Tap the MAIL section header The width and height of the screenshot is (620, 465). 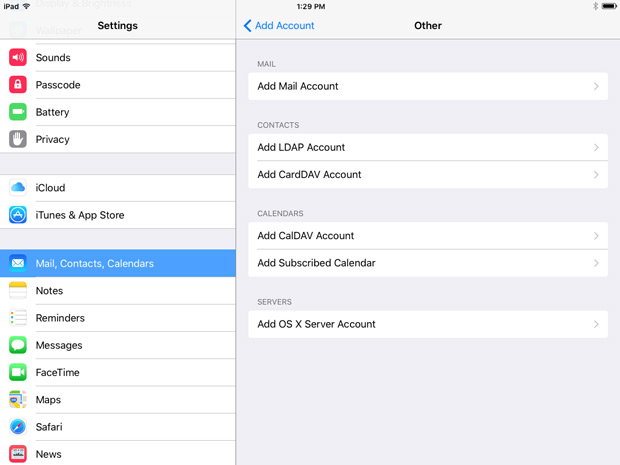click(266, 64)
